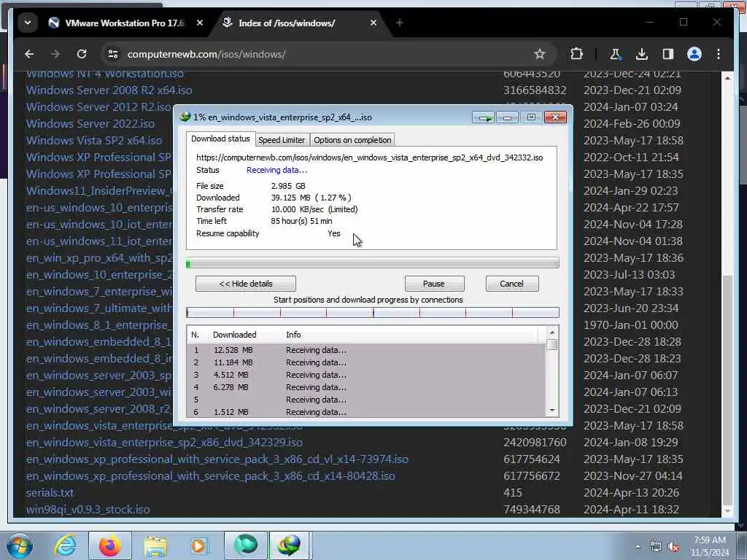Toggle the browser side panel icon
This screenshot has width=747, height=560.
[x=668, y=54]
